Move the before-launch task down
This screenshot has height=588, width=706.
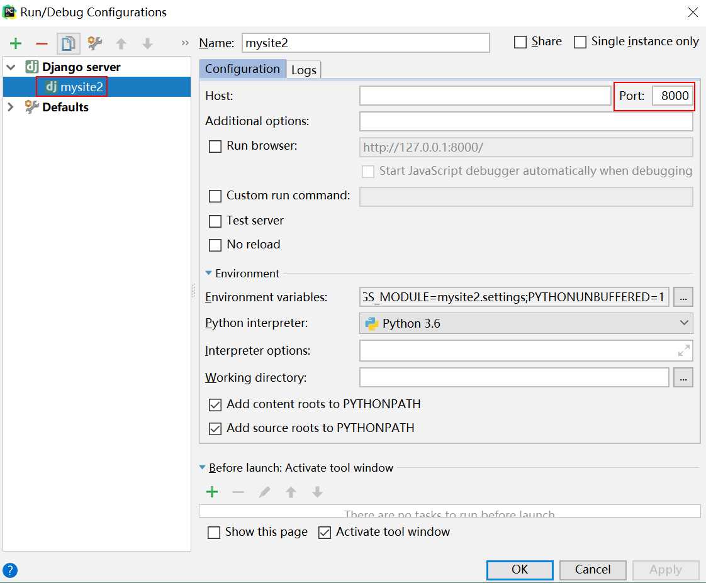coord(317,492)
